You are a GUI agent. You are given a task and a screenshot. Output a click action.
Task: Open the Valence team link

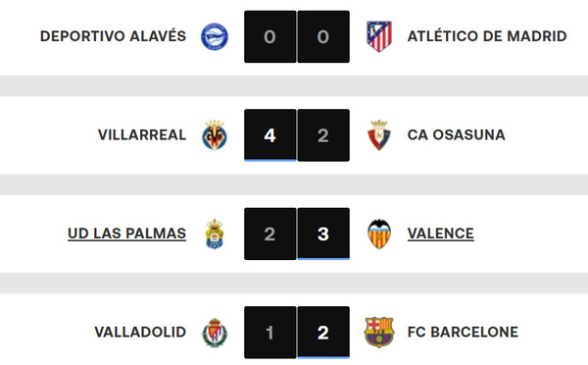(441, 234)
